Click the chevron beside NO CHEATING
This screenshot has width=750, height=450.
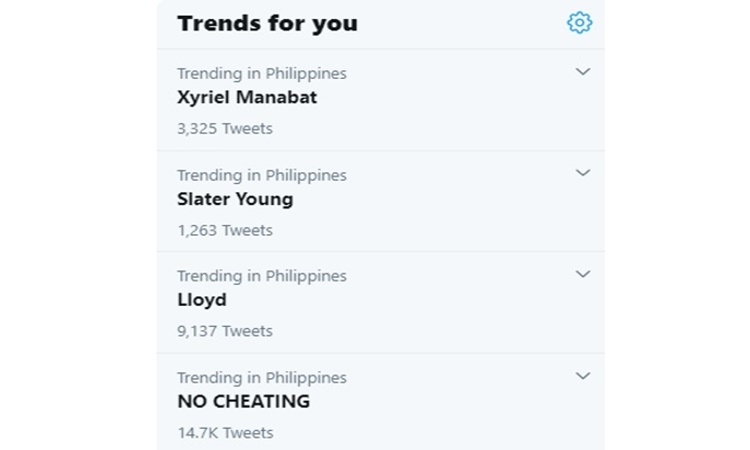point(583,376)
